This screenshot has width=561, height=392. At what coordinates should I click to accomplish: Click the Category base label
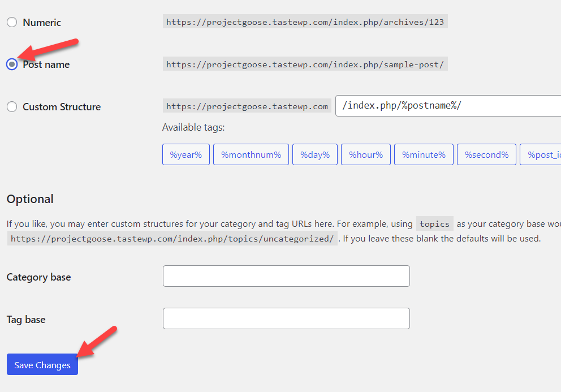pyautogui.click(x=38, y=277)
